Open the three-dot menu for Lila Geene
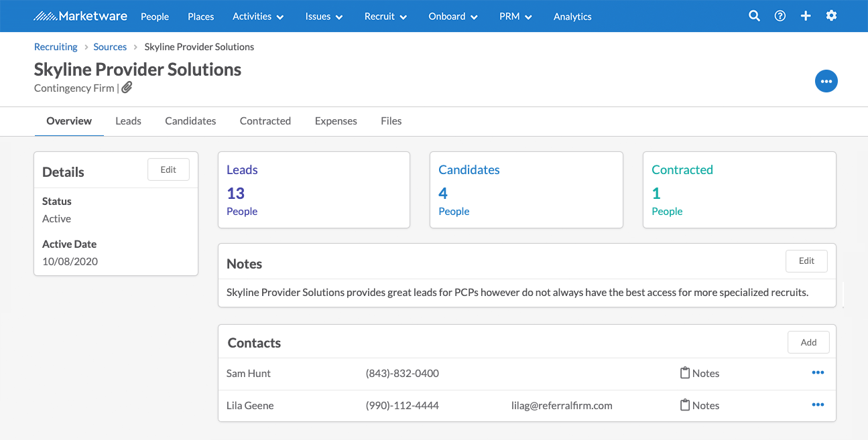868x440 pixels. [818, 405]
